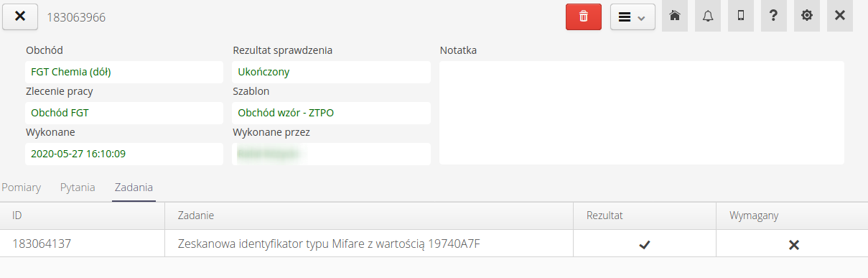868x278 pixels.
Task: Open the FGT Chemia (dół) link
Action: click(x=71, y=72)
